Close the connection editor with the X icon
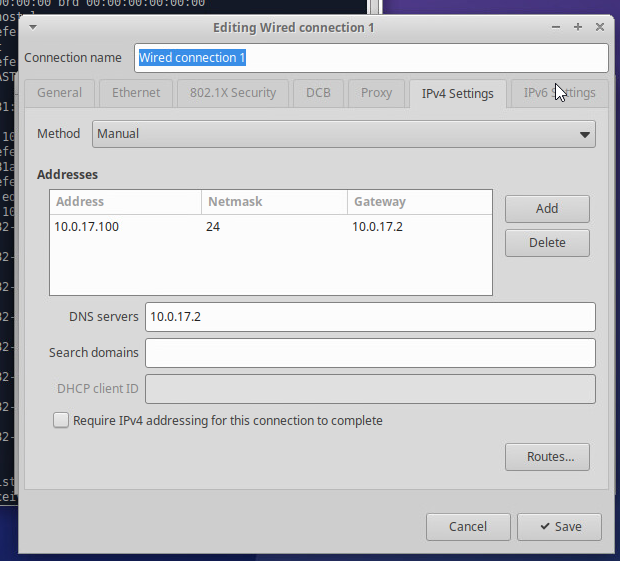Screen dimensions: 620x561 point(600,27)
